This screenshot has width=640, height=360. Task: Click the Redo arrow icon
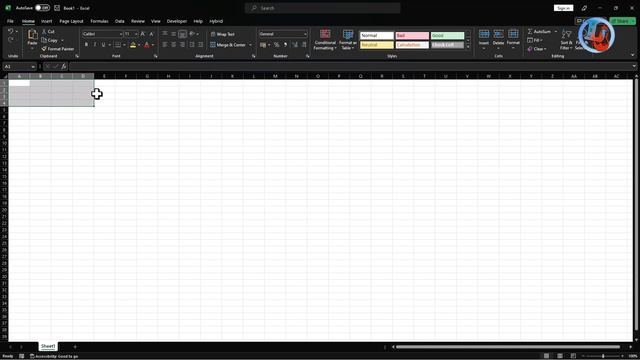pyautogui.click(x=11, y=40)
